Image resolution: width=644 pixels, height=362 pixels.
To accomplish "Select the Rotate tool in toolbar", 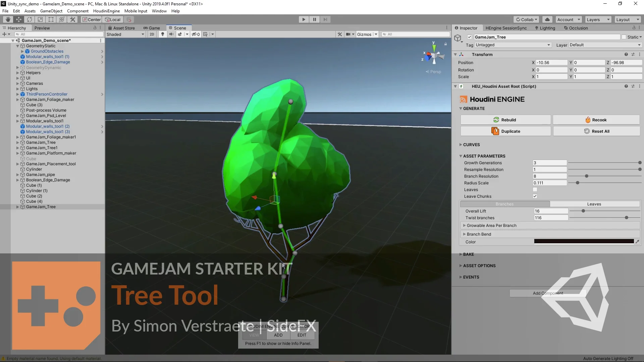I will pyautogui.click(x=29, y=19).
